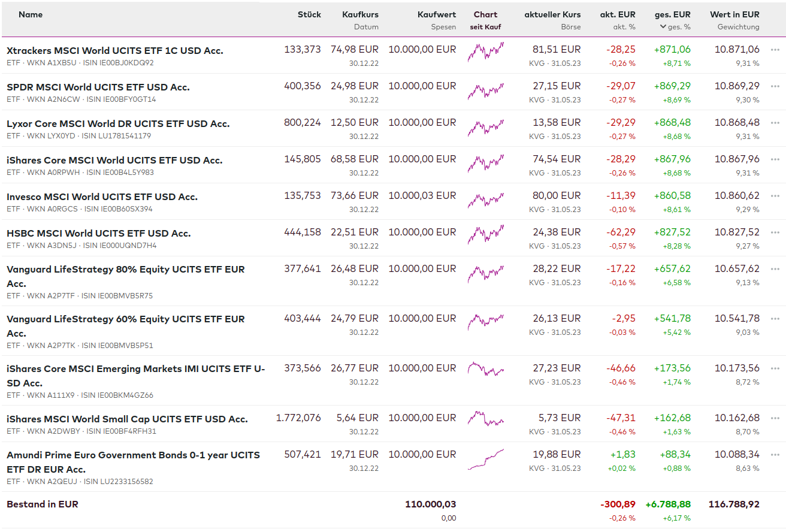Show more actions for Invesco MSCI World ETF
The image size is (786, 532).
pos(775,196)
